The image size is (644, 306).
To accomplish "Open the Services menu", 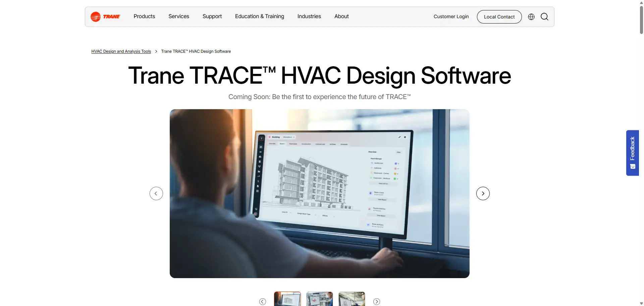I will (179, 16).
